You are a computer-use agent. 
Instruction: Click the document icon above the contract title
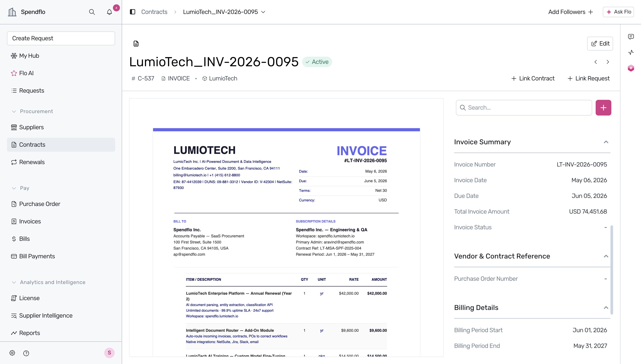point(136,44)
